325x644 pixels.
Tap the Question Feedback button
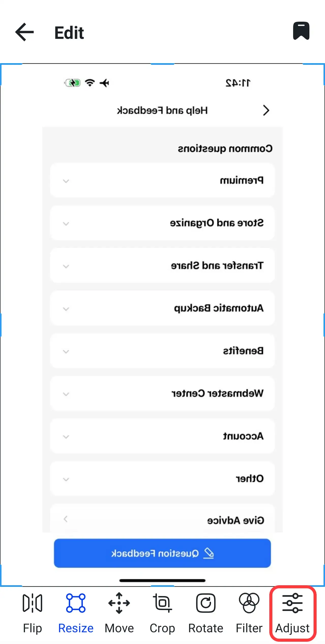(x=162, y=554)
